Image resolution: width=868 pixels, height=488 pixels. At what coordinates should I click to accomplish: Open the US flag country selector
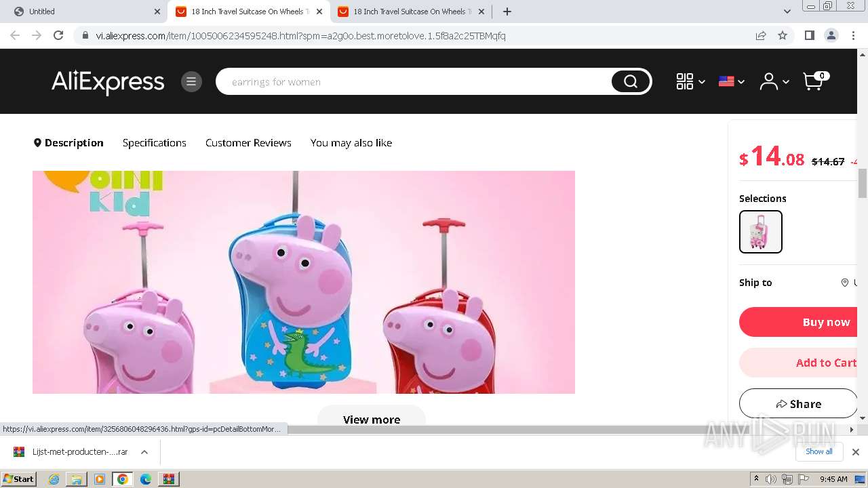coord(732,82)
